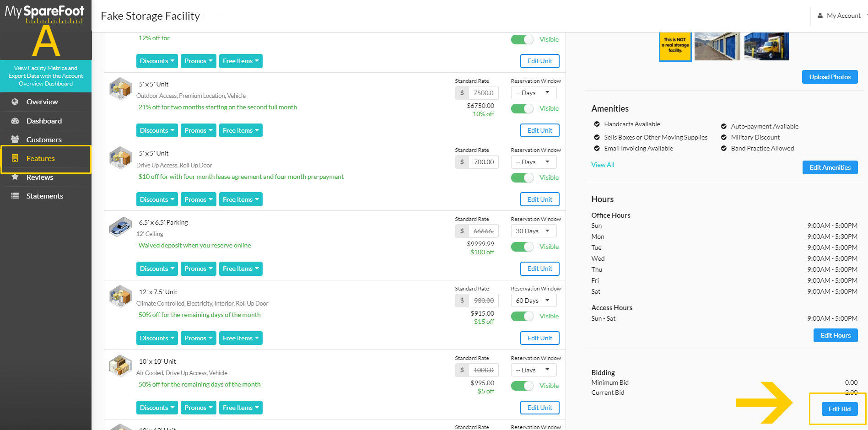Viewport: 868px width, 430px height.
Task: Click Military Discount check icon
Action: (x=724, y=137)
